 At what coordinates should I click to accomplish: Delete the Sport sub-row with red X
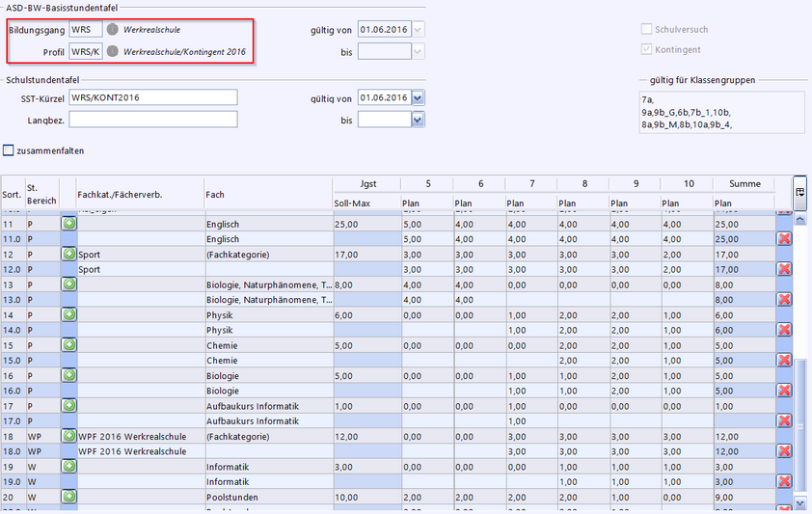(x=784, y=269)
